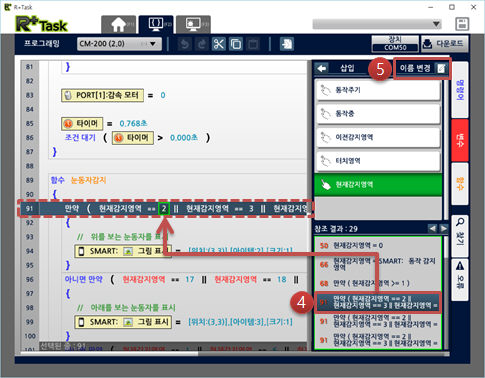485x378 pixels.
Task: Open the Home tab icon
Action: click(119, 24)
